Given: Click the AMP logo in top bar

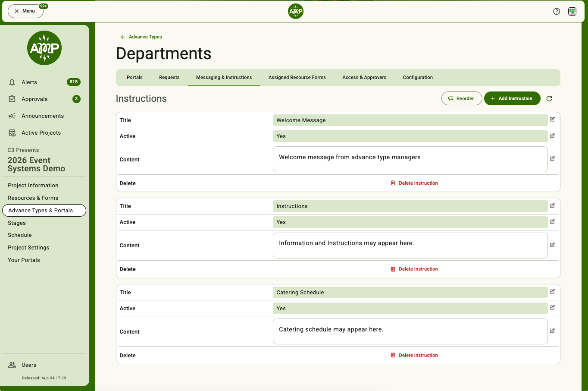Looking at the screenshot, I should click(x=296, y=11).
